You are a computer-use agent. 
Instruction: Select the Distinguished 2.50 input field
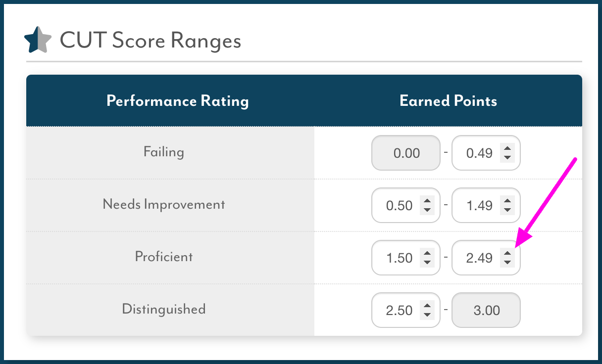tap(406, 310)
